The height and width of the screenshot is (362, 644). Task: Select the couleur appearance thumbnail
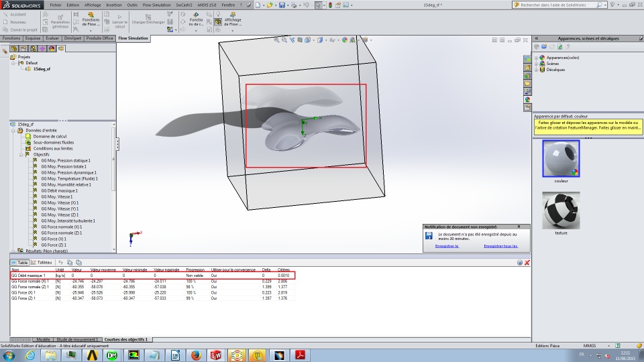click(x=561, y=159)
